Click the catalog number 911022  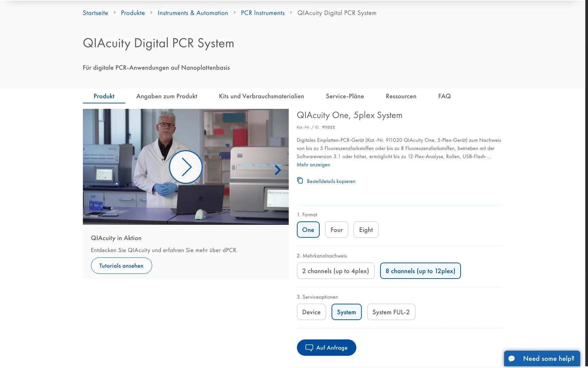click(x=328, y=127)
